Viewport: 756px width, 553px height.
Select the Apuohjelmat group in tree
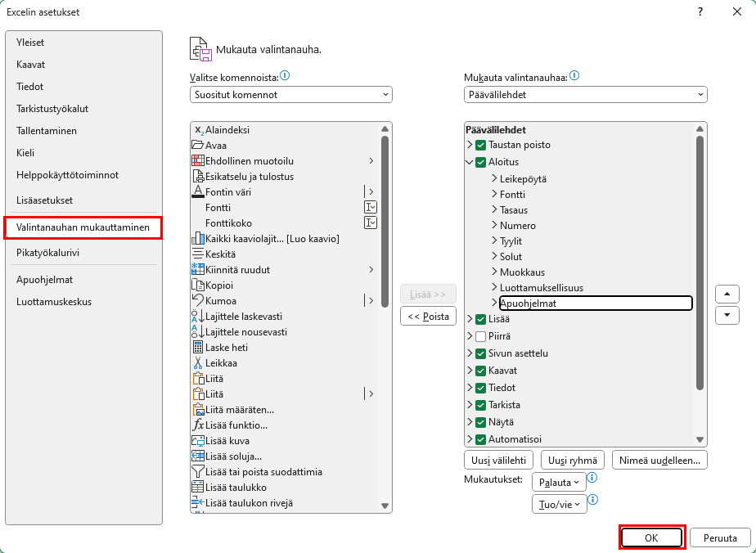click(596, 303)
